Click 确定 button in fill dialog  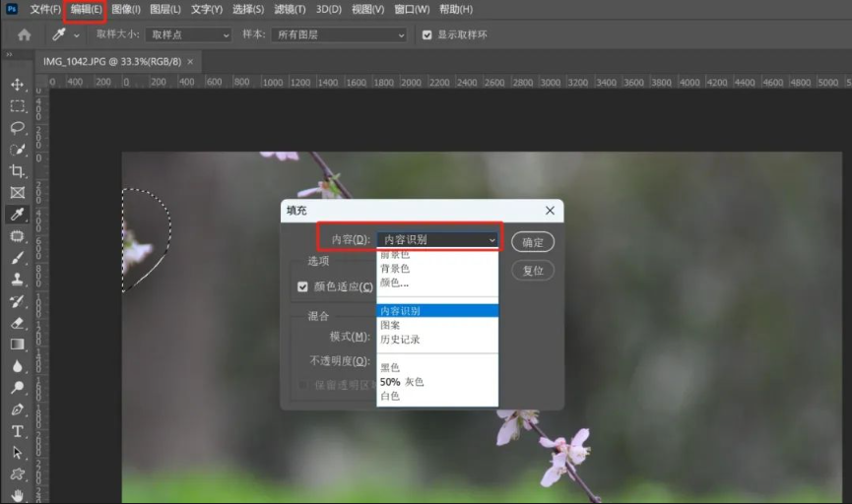click(533, 242)
